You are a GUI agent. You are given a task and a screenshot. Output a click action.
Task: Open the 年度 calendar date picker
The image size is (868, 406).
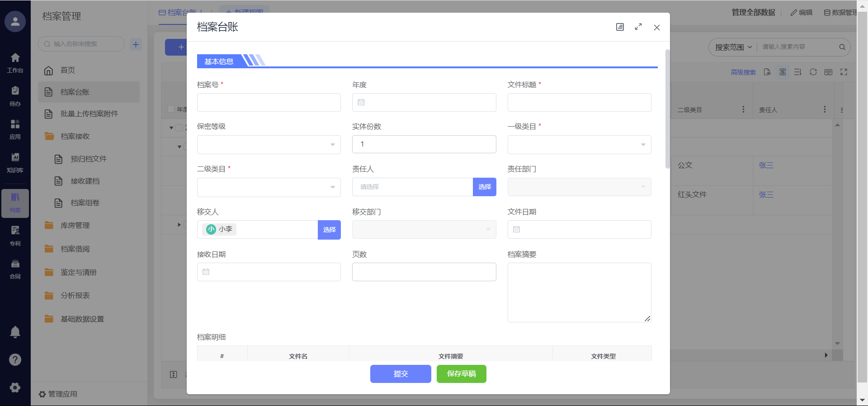click(424, 103)
